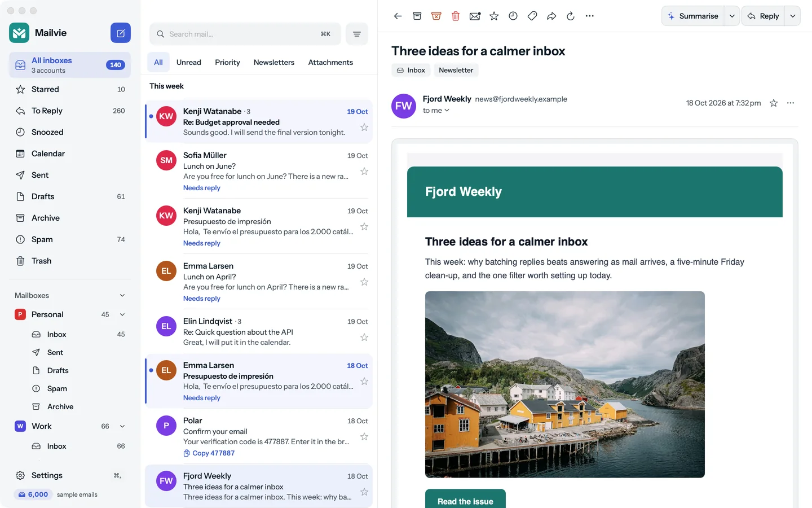
Task: Add a label tag icon
Action: [532, 16]
